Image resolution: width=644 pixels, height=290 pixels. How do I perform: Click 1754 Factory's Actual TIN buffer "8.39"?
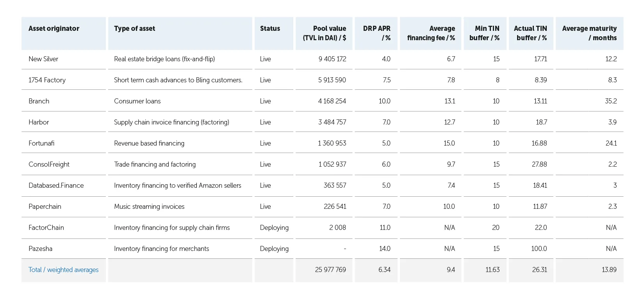[x=541, y=80]
